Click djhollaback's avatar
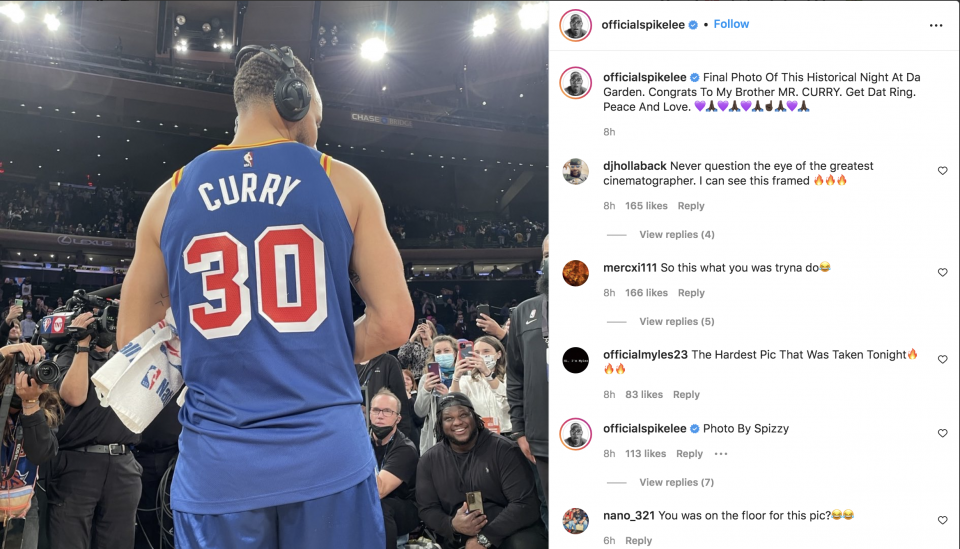 pos(576,171)
